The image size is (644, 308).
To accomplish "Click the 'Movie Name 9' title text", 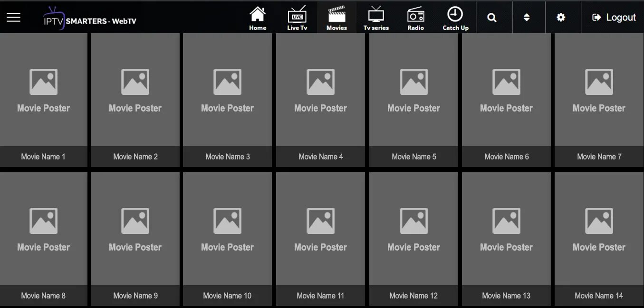I will (x=135, y=296).
